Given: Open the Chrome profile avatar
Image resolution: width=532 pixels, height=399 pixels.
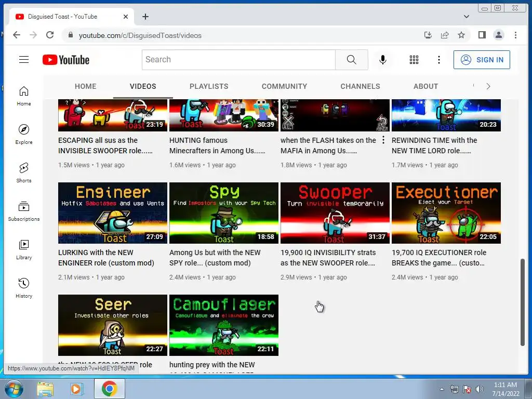Looking at the screenshot, I should pyautogui.click(x=498, y=35).
